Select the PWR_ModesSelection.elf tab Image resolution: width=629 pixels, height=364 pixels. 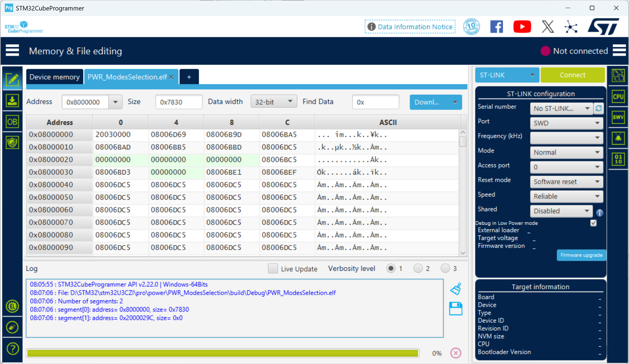(x=127, y=77)
